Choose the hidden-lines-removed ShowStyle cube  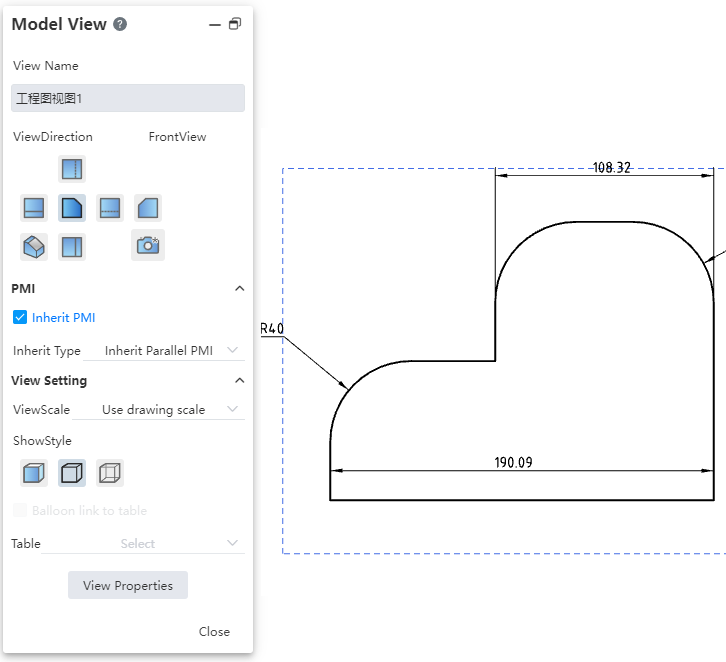tap(72, 473)
